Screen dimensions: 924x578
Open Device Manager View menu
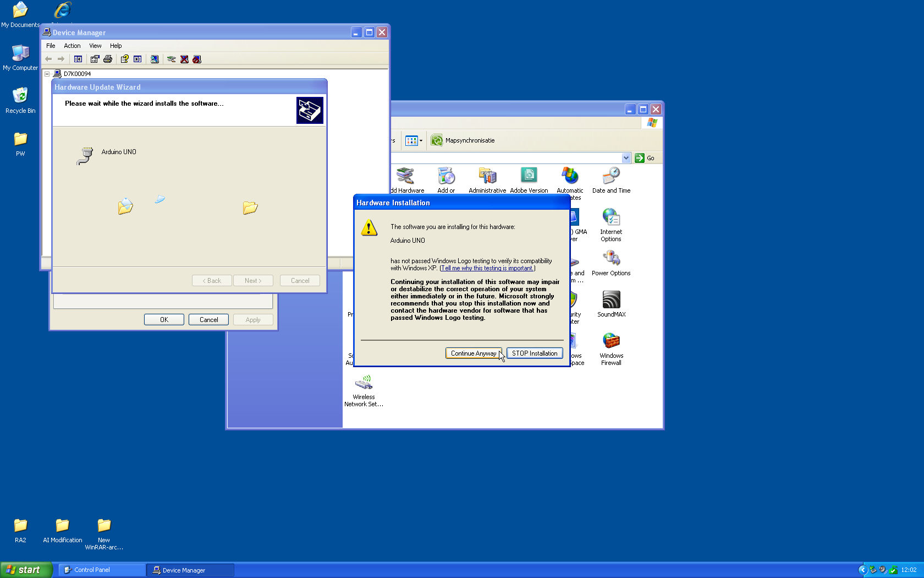[x=95, y=46]
